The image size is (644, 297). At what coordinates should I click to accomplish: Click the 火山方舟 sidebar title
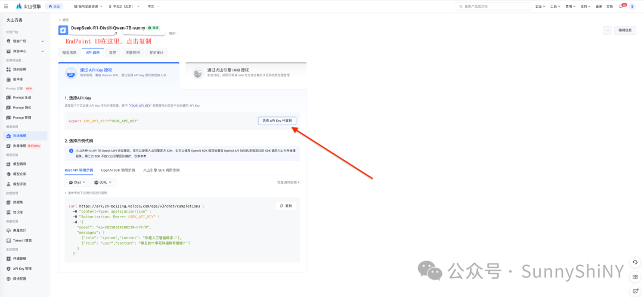click(x=14, y=20)
